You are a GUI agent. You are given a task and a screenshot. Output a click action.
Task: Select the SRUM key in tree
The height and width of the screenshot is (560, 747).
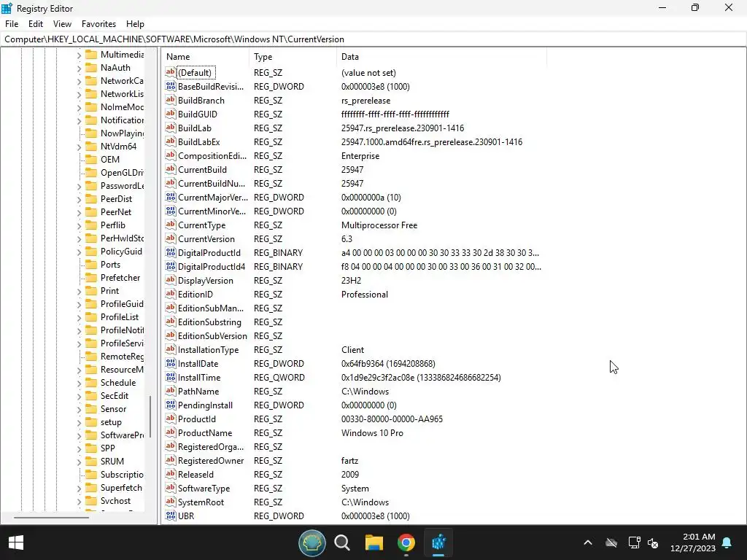click(112, 461)
